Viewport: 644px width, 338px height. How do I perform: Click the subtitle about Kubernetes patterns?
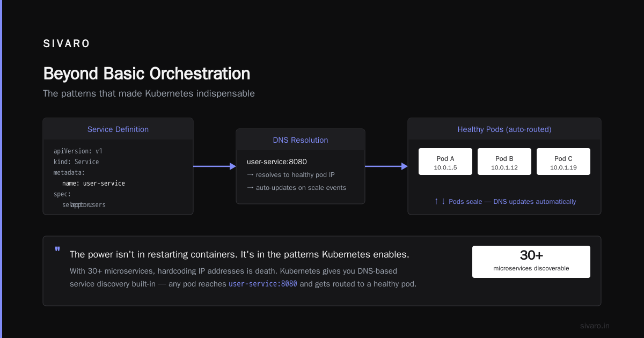(149, 93)
